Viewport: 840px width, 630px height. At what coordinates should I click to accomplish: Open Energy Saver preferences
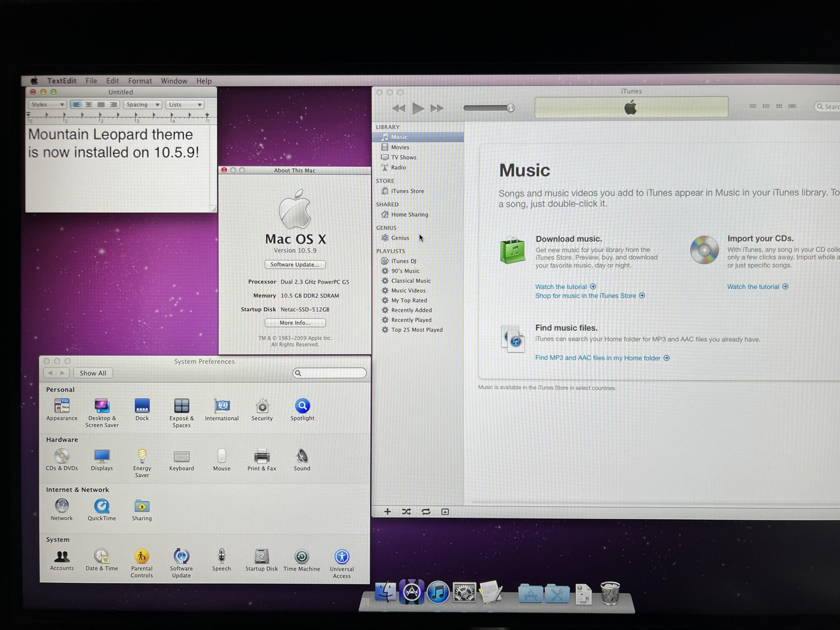coord(142,463)
